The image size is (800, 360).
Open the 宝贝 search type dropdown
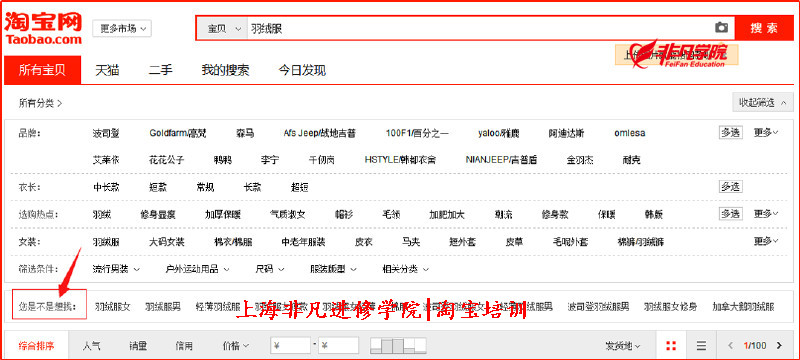tap(222, 29)
